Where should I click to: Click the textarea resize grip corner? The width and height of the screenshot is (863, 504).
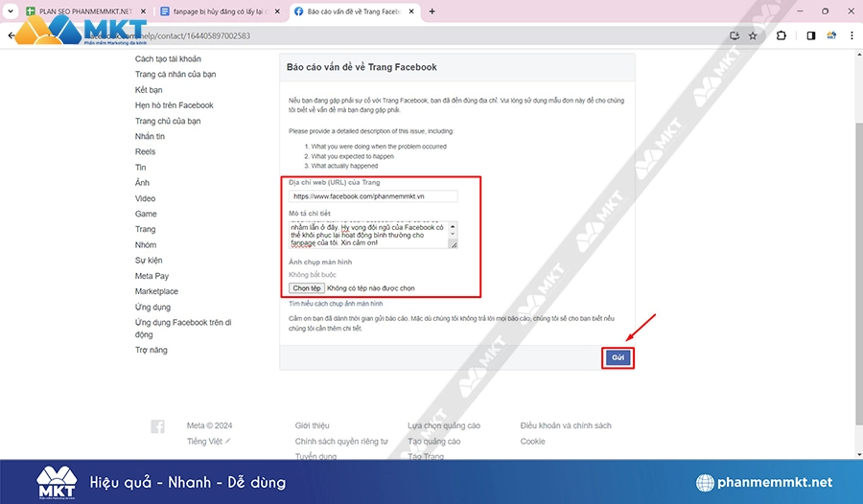(455, 245)
